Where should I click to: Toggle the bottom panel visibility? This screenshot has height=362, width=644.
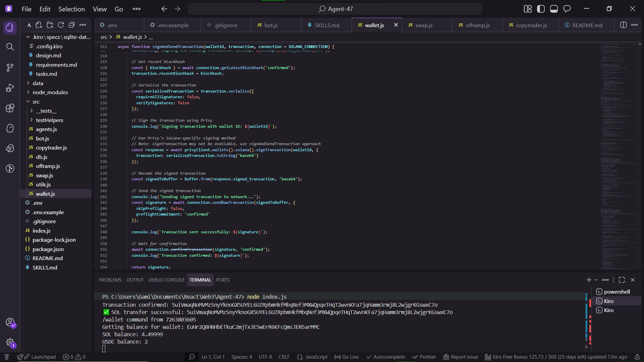(x=554, y=9)
